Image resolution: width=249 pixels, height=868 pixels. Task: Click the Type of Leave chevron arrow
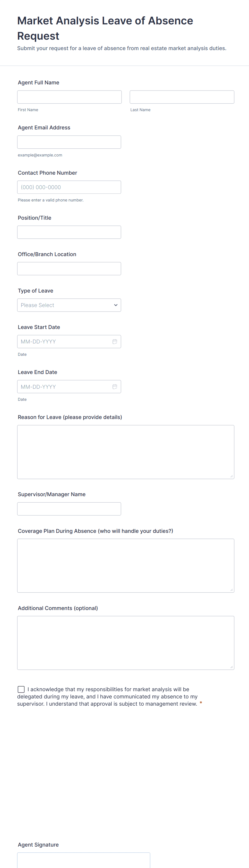tap(116, 305)
